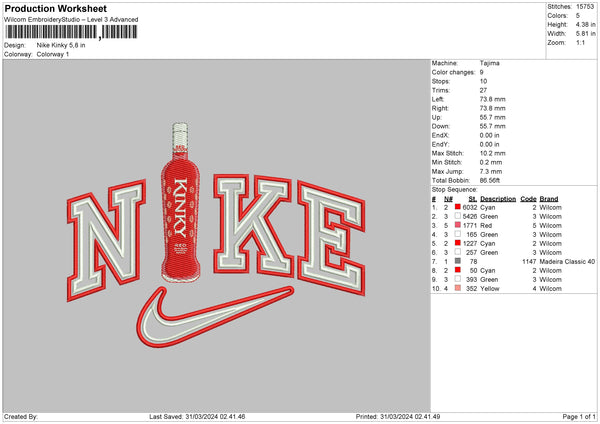The height and width of the screenshot is (424, 600).
Task: Click 'Red' description in stop row 3
Action: (x=486, y=225)
